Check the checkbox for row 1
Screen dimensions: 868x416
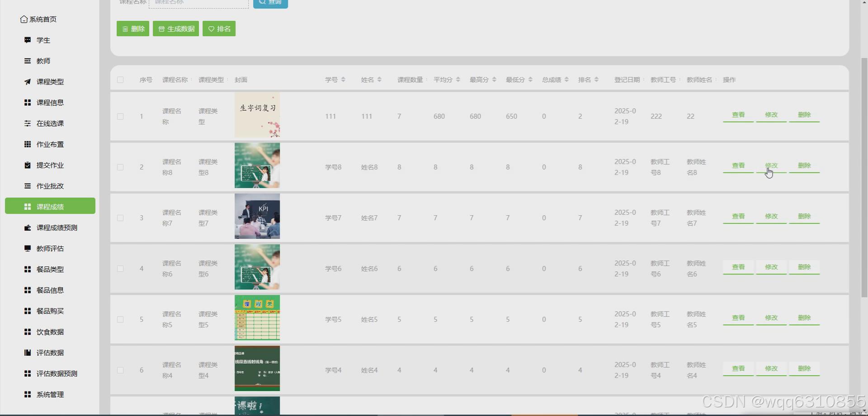[120, 116]
